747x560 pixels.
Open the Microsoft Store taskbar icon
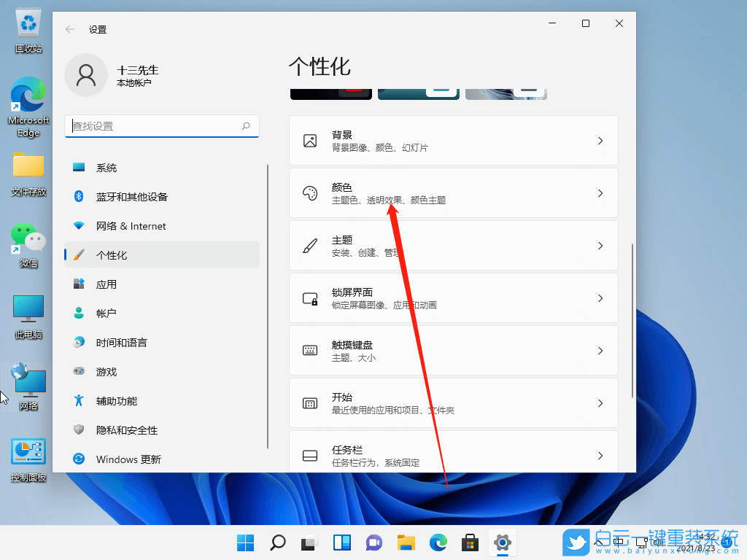point(470,542)
